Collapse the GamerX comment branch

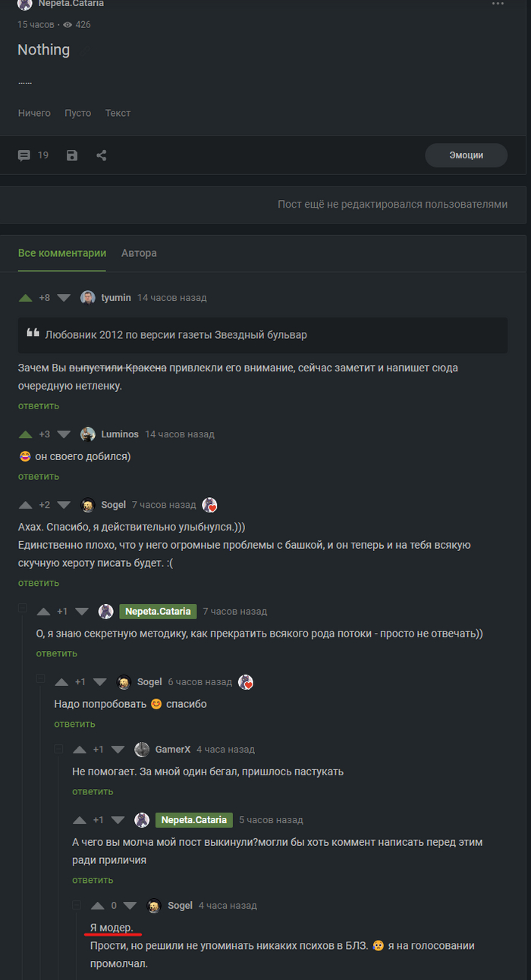coord(58,748)
